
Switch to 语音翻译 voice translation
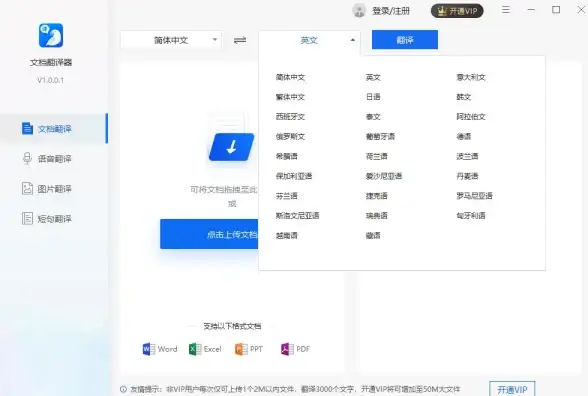click(54, 159)
